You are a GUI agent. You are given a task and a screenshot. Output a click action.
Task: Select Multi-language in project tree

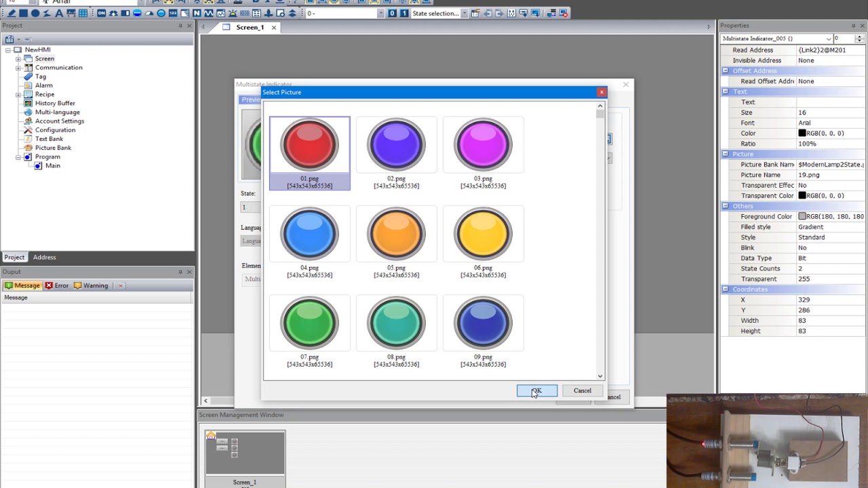57,112
